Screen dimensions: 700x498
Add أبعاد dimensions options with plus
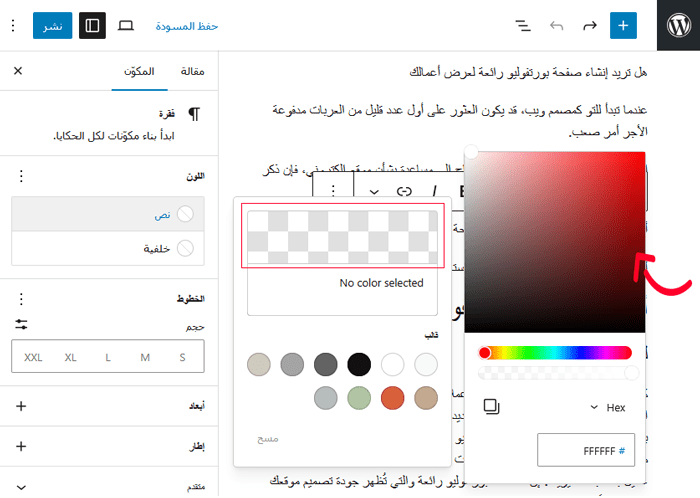(x=21, y=406)
